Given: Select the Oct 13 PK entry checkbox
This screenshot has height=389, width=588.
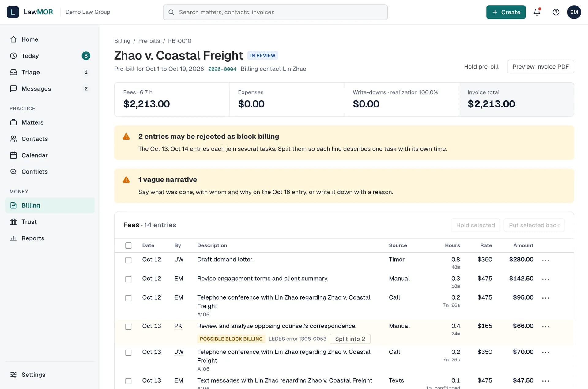Looking at the screenshot, I should click(x=128, y=327).
